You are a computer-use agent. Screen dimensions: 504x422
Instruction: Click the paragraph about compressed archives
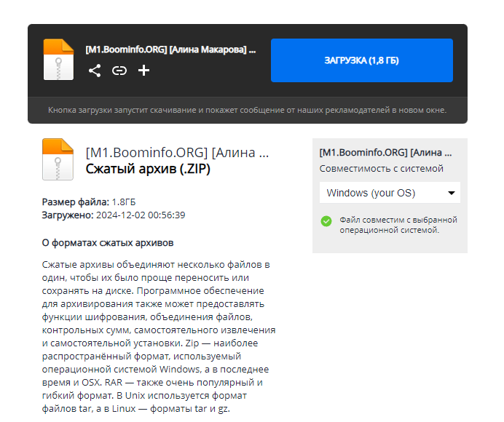click(159, 337)
